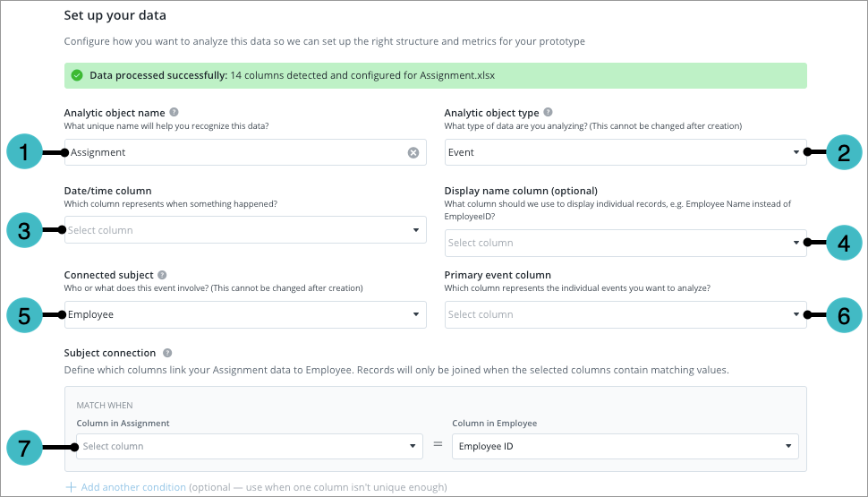This screenshot has width=868, height=497.
Task: Open the Connected subject Employee dropdown
Action: point(244,314)
